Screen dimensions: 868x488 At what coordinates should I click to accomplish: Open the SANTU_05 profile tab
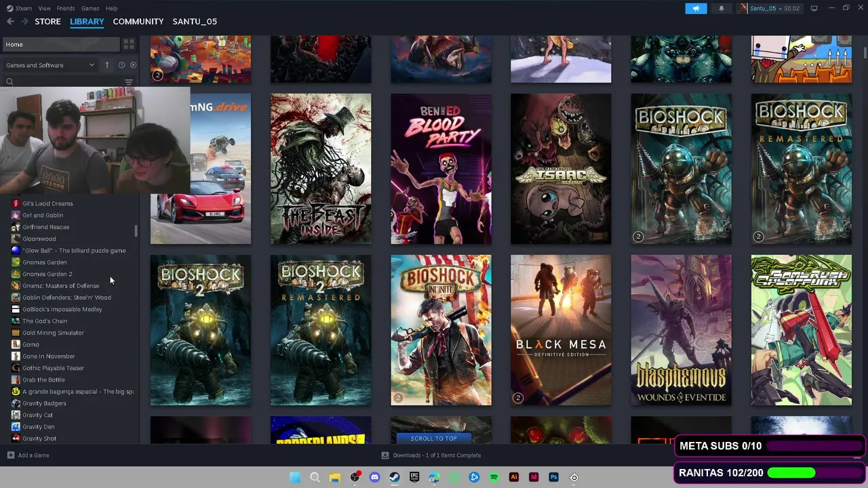click(195, 22)
